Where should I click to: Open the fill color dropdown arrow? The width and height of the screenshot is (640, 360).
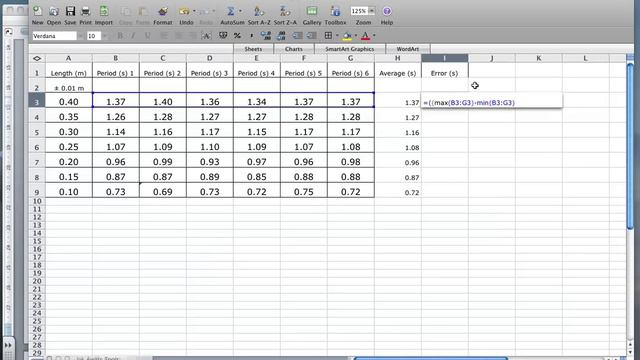click(356, 36)
